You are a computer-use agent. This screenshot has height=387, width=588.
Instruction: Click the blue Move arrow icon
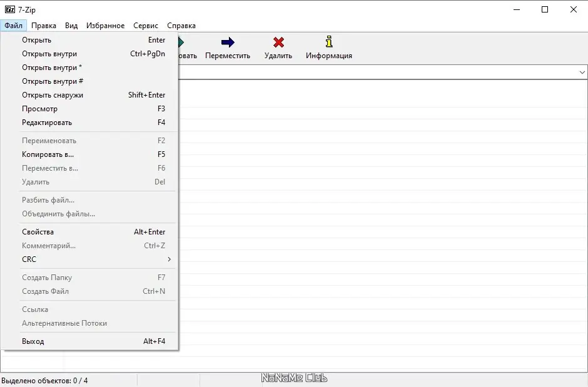pos(228,43)
